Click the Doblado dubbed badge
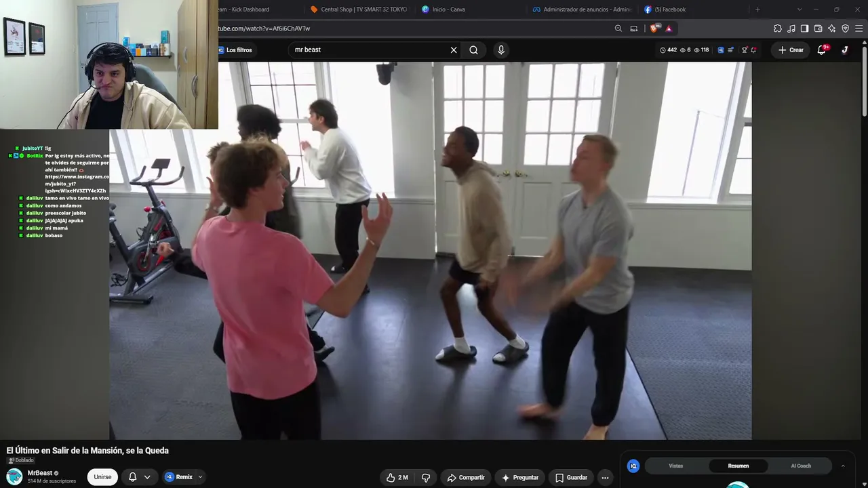 pyautogui.click(x=20, y=460)
